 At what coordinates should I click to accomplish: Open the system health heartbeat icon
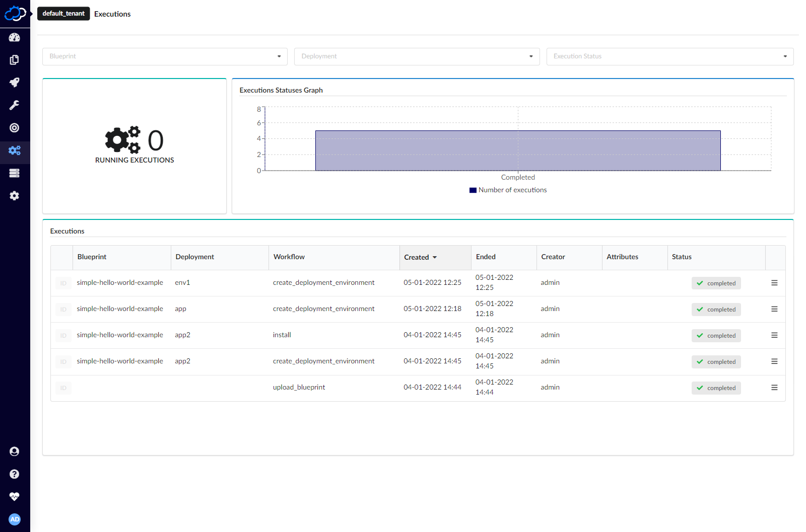15,497
